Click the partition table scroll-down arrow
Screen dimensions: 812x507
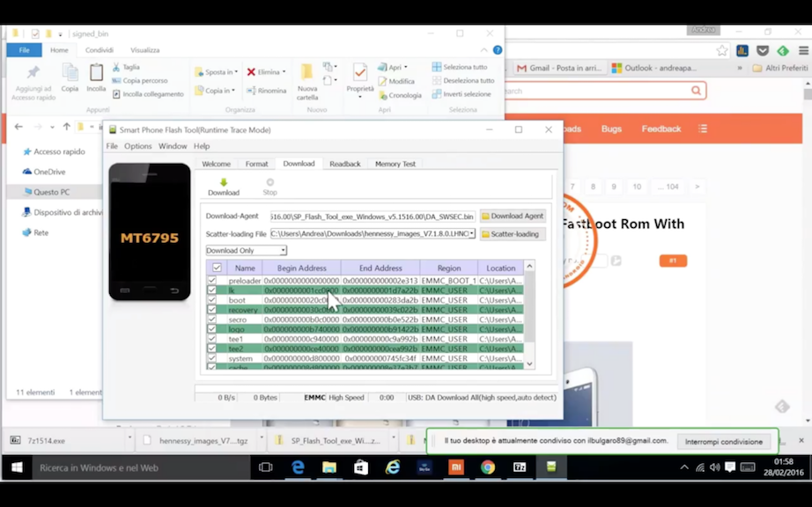(x=529, y=364)
